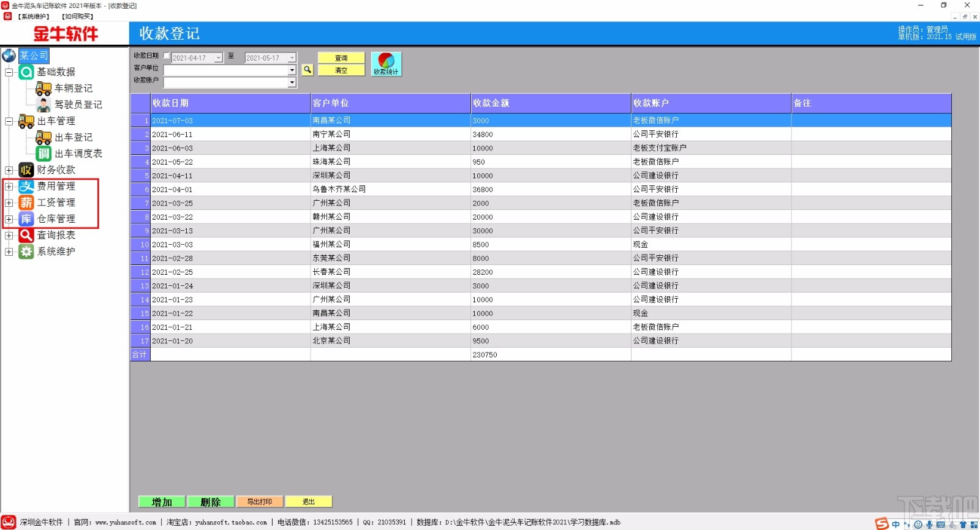Image resolution: width=980 pixels, height=530 pixels.
Task: Open the start date 2021-04-17 dropdown
Action: (219, 58)
